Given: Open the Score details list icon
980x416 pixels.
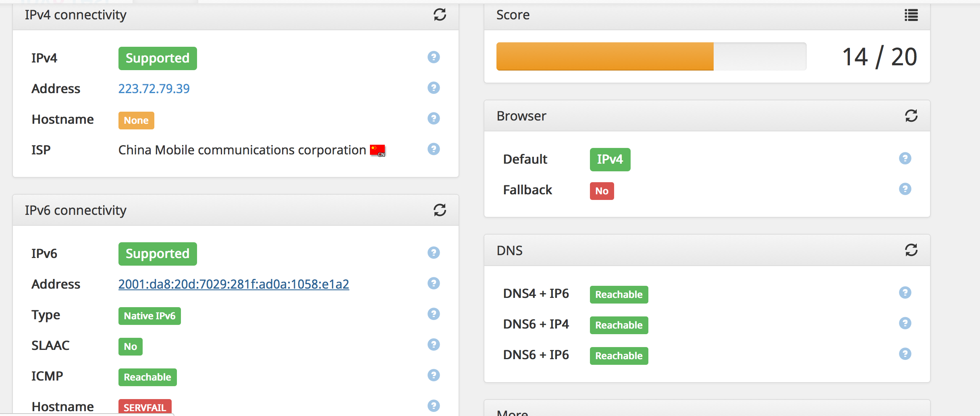Looking at the screenshot, I should click(911, 15).
